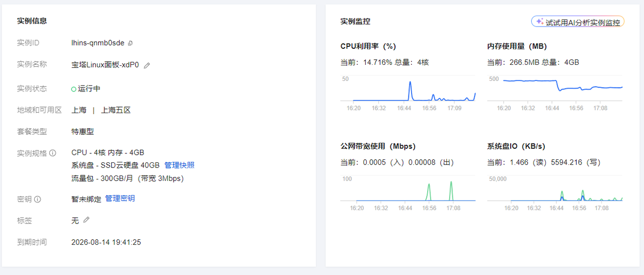
Task: Edit the instance name with pencil icon
Action: point(147,65)
